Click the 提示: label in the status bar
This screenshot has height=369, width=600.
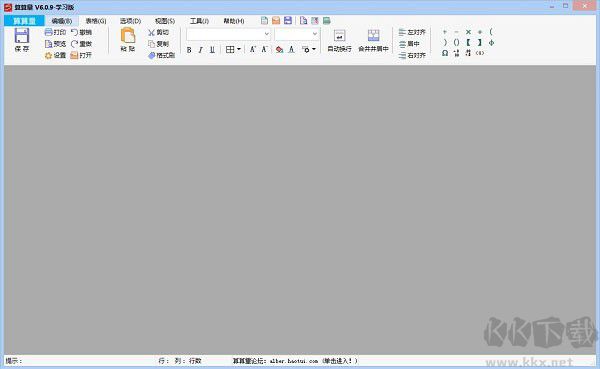click(x=14, y=361)
